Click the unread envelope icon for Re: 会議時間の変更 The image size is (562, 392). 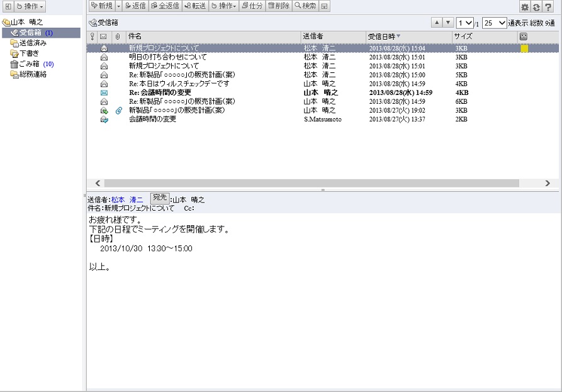tap(104, 92)
